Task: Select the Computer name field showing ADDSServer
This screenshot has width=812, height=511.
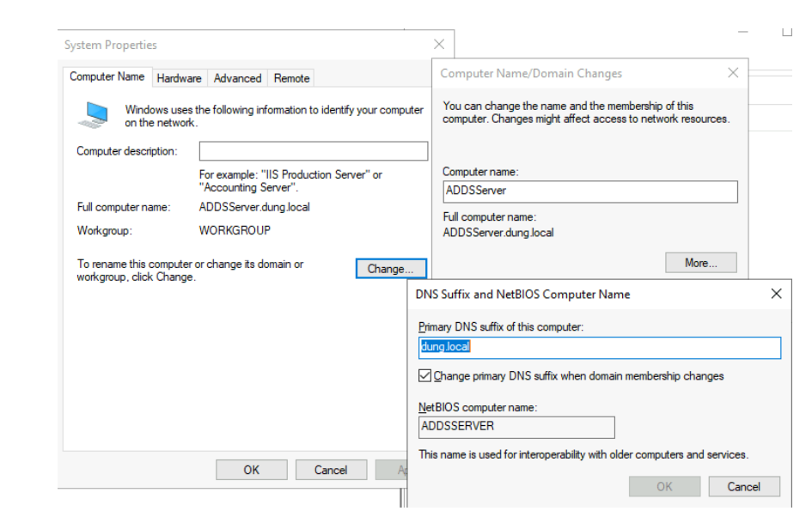Action: click(x=589, y=192)
